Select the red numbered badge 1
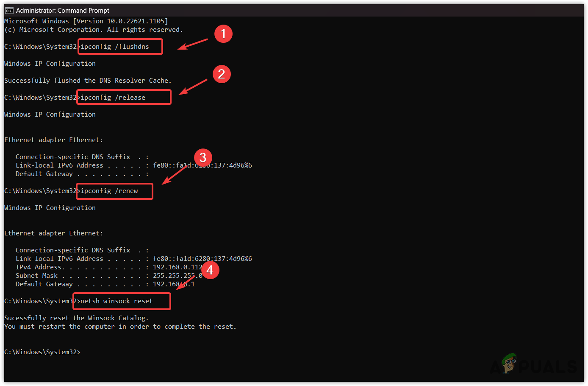Screen dimensions: 588x386 click(x=224, y=34)
